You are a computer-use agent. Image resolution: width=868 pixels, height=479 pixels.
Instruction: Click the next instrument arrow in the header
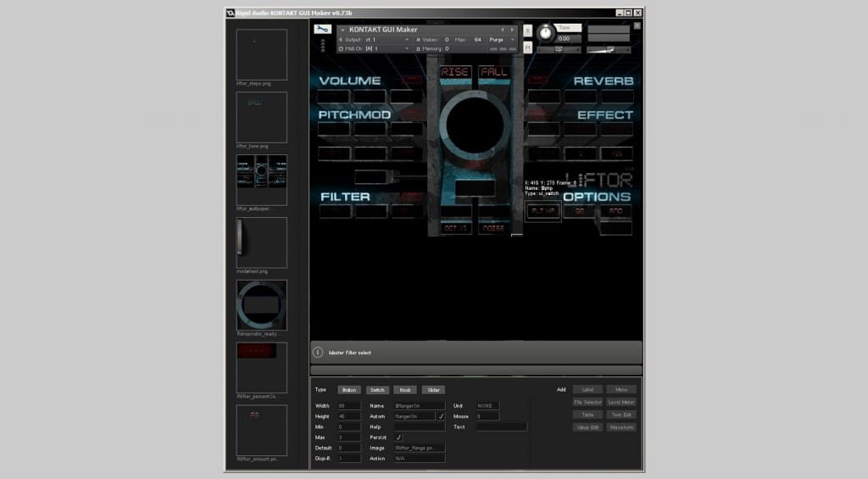(512, 30)
